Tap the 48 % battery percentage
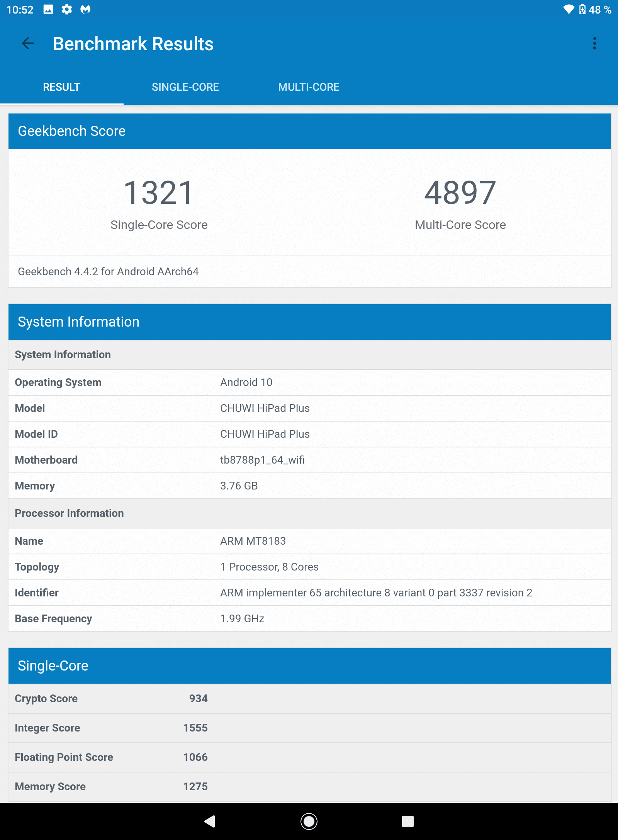Viewport: 618px width, 840px height. click(600, 10)
